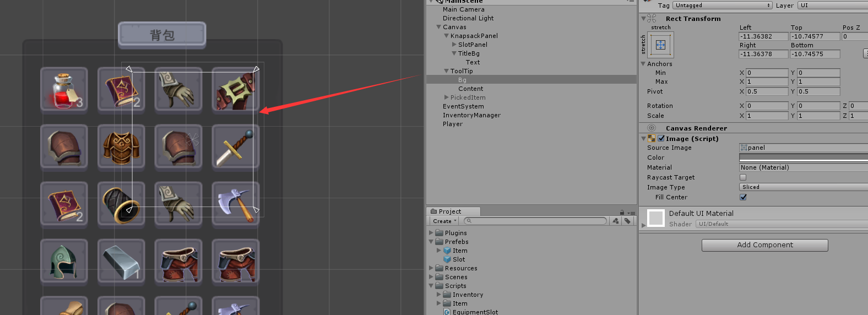The height and width of the screenshot is (315, 868).
Task: Select the EquipmentSlot script icon
Action: 447,312
